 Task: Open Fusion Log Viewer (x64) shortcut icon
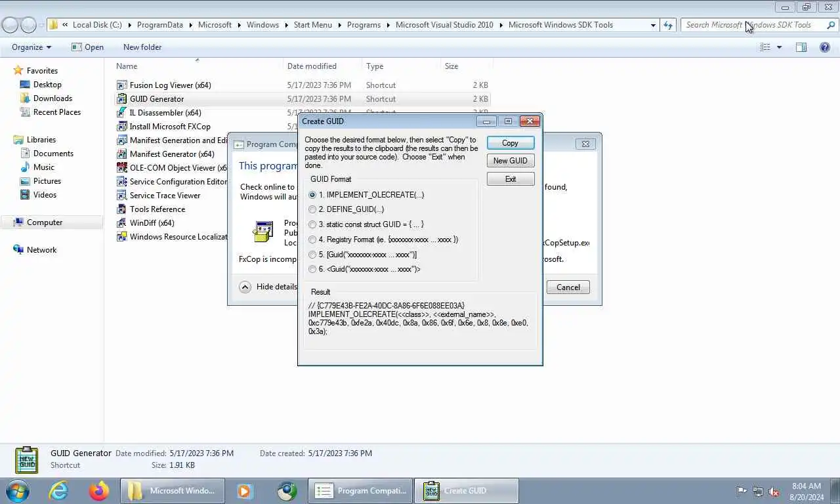click(x=121, y=85)
